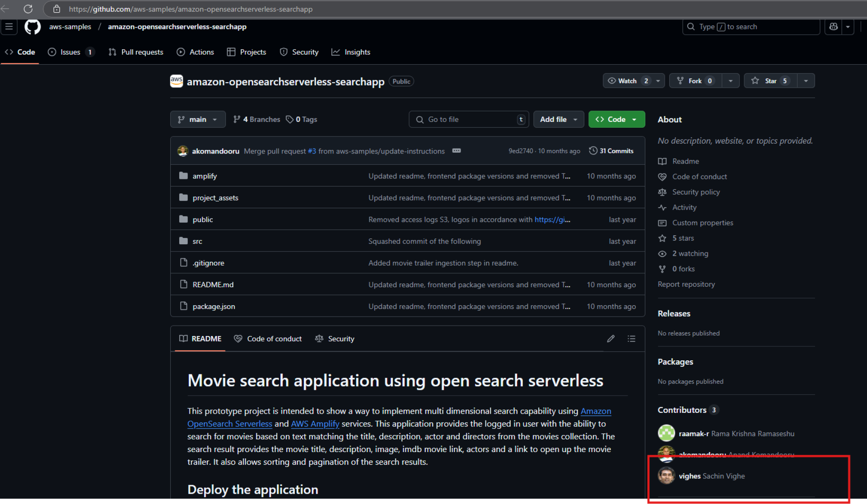Click the GitHub octocat logo

pyautogui.click(x=32, y=27)
